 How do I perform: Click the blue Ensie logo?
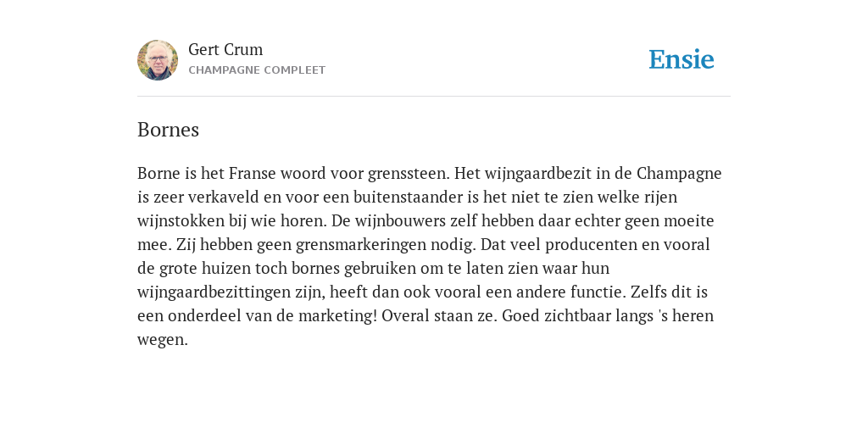point(682,59)
